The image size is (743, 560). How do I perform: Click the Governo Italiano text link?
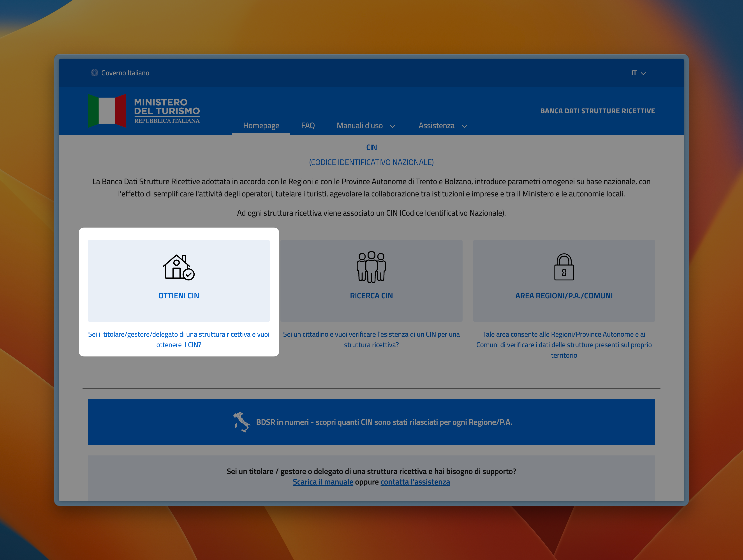tap(125, 73)
